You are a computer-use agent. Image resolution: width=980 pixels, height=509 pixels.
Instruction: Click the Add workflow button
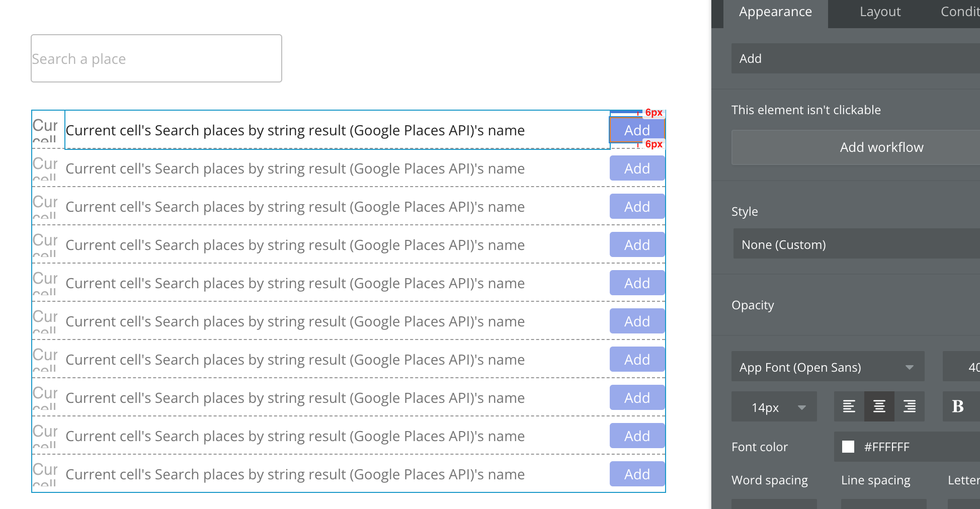[x=881, y=147]
